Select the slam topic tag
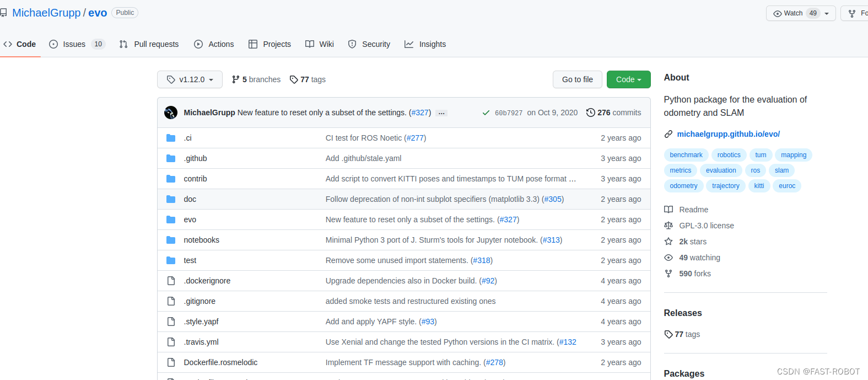The width and height of the screenshot is (868, 380). 781,170
